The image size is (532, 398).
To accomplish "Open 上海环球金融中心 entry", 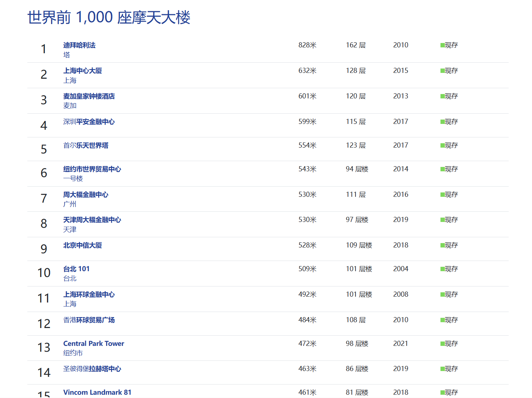I will coord(89,294).
